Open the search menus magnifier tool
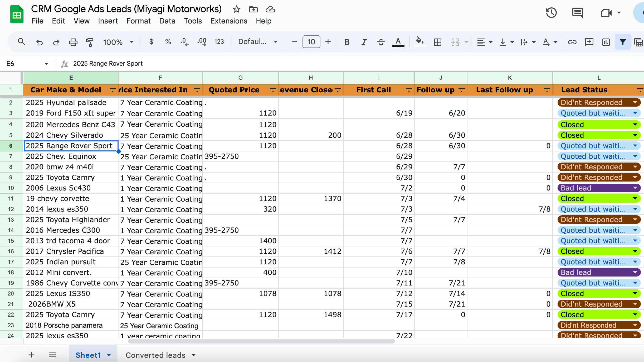The height and width of the screenshot is (362, 644). pyautogui.click(x=21, y=42)
